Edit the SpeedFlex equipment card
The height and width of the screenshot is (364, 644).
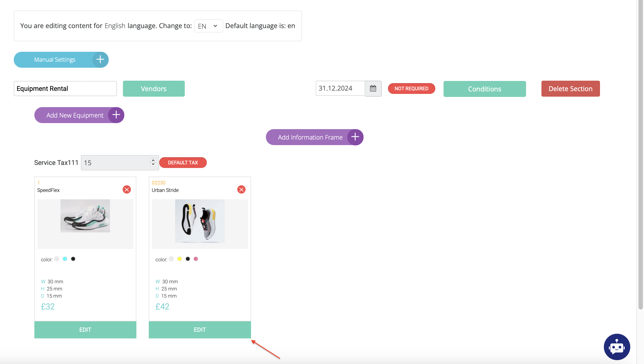[85, 330]
